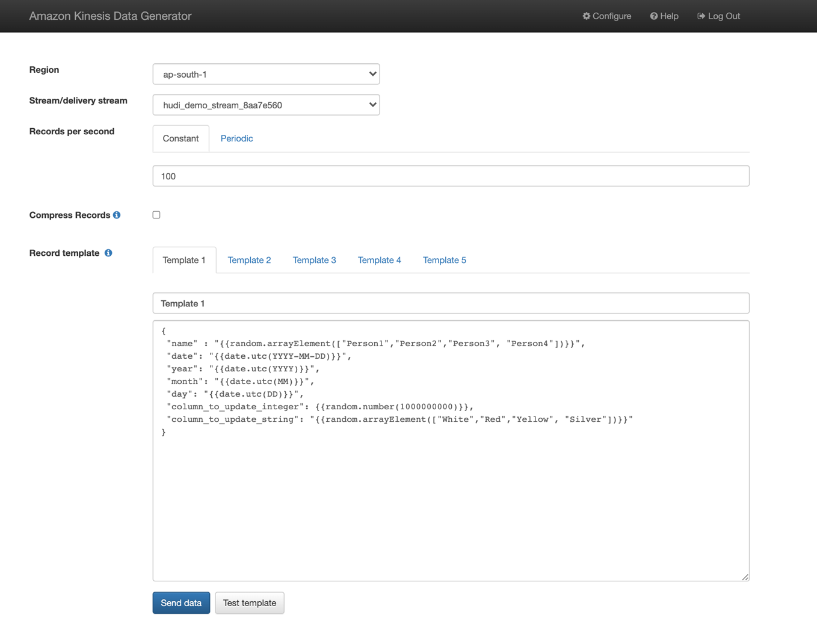Screen dimensions: 817x644
Task: Select the Constant records tab
Action: tap(180, 138)
